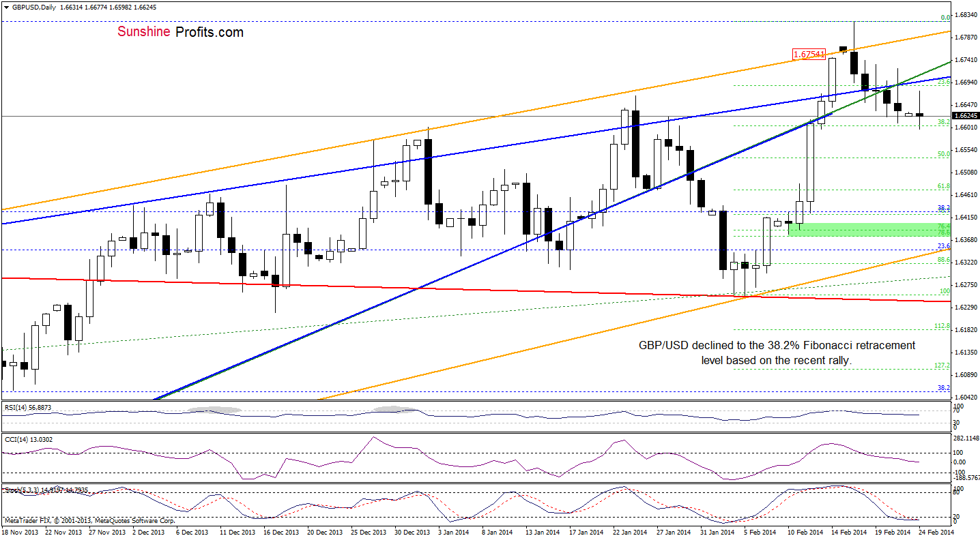
Task: Click the 18 Nov 2013 date label
Action: [x=19, y=532]
